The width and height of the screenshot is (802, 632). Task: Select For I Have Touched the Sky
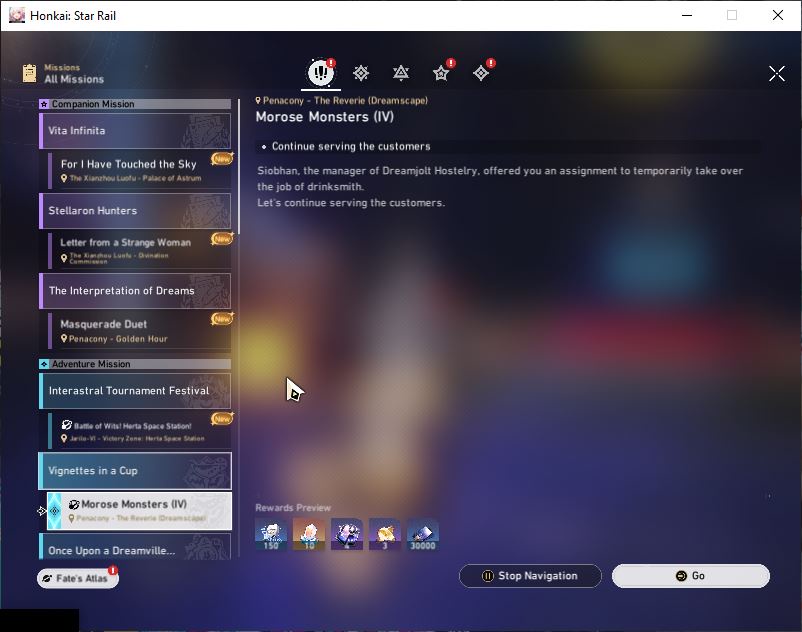140,170
